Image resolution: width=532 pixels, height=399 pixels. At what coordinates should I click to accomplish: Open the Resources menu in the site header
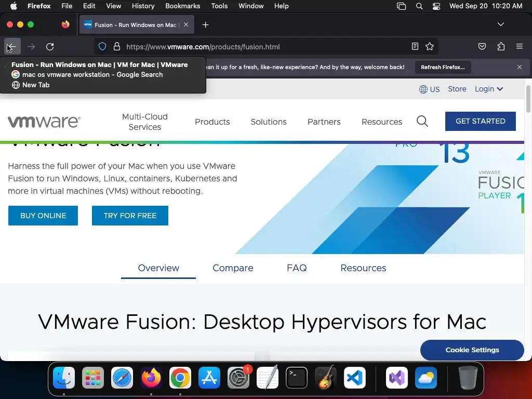[382, 122]
